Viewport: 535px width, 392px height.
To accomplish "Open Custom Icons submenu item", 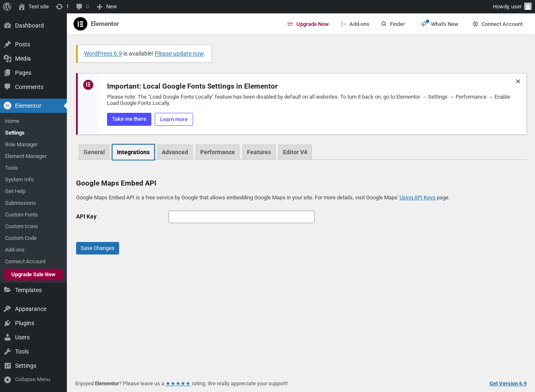I will tap(21, 227).
